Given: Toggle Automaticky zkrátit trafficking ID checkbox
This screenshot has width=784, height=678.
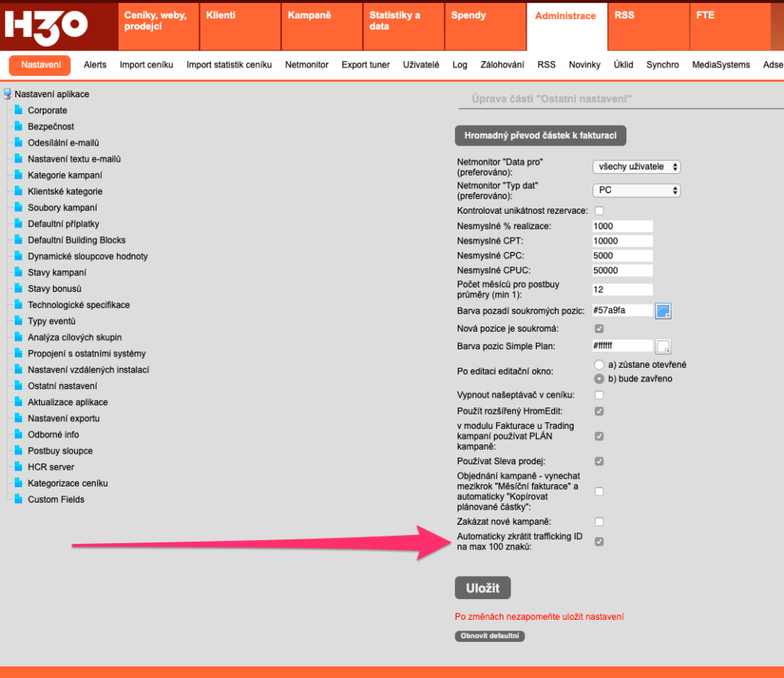Looking at the screenshot, I should pos(599,542).
